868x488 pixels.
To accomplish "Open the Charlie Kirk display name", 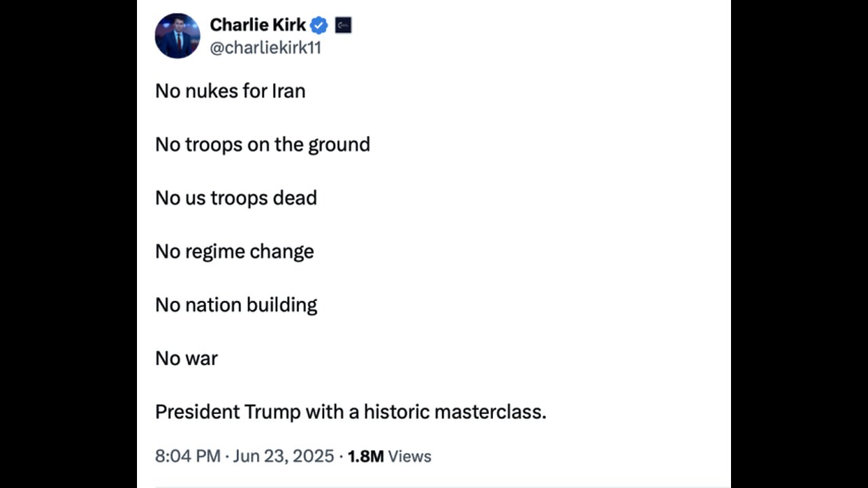I will [258, 25].
